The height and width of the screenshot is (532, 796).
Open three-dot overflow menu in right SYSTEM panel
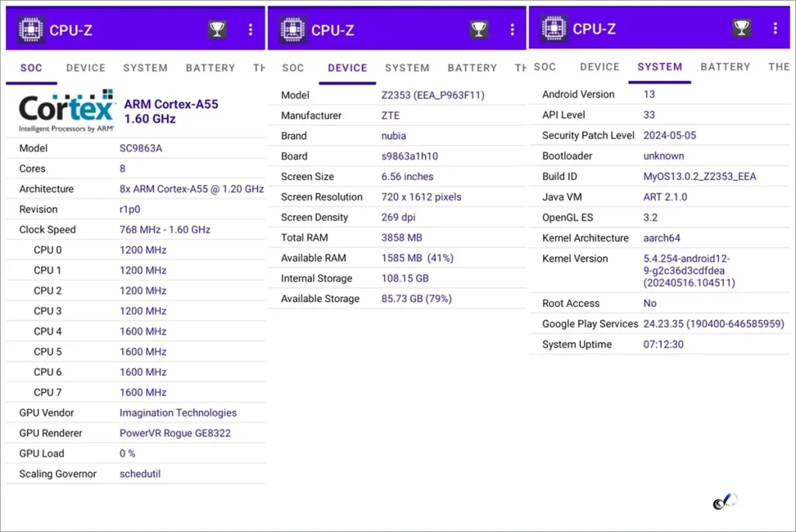tap(775, 28)
